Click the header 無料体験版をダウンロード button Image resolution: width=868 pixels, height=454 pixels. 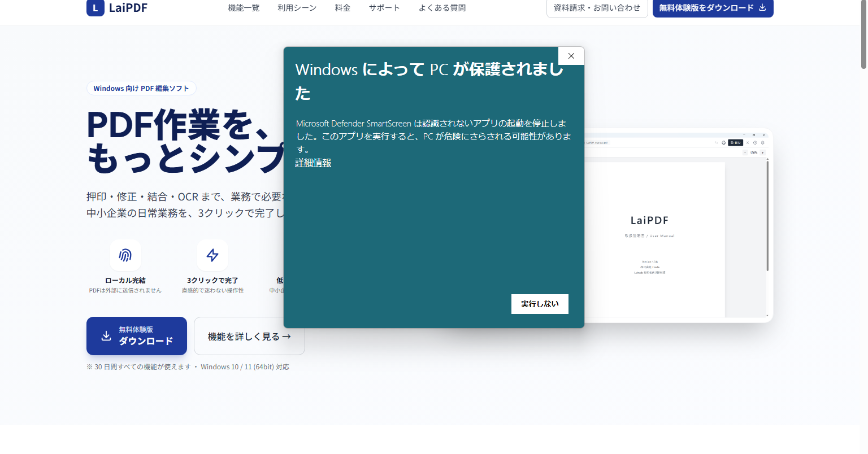tap(713, 8)
